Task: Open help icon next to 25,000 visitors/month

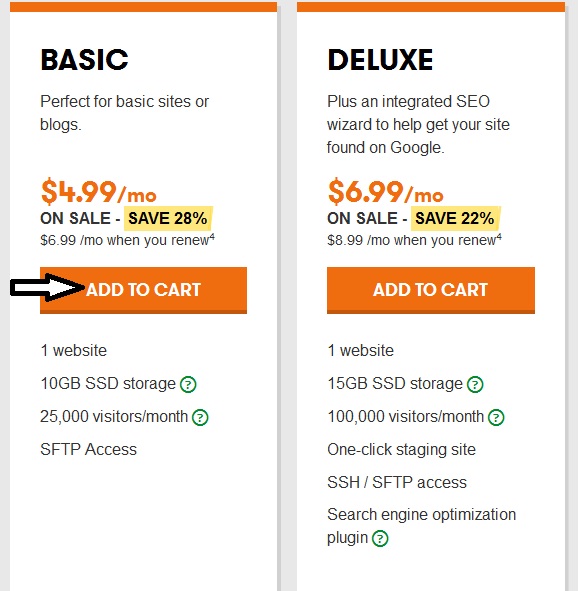Action: pyautogui.click(x=200, y=417)
